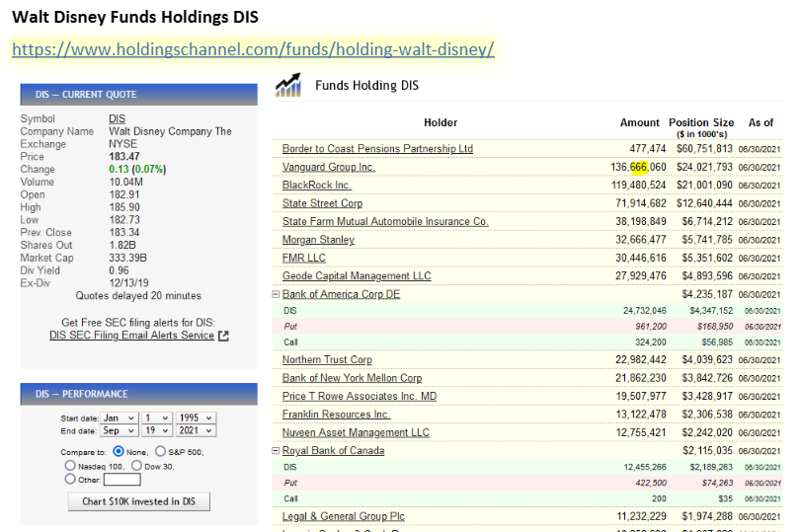This screenshot has width=802, height=532.
Task: Click the price value 183.47
Action: (124, 156)
